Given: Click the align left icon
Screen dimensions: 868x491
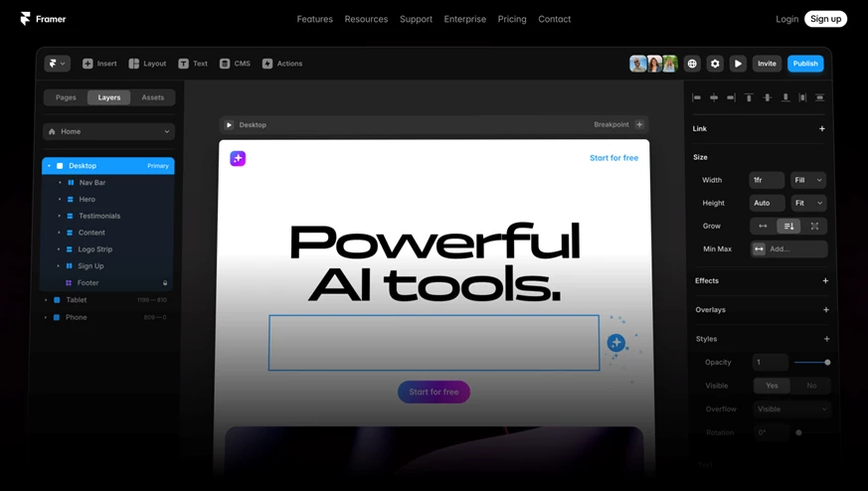Looking at the screenshot, I should 696,97.
